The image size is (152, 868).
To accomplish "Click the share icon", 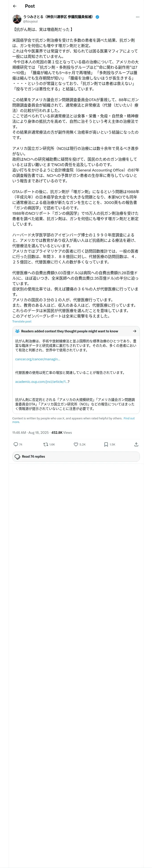I will click(136, 444).
